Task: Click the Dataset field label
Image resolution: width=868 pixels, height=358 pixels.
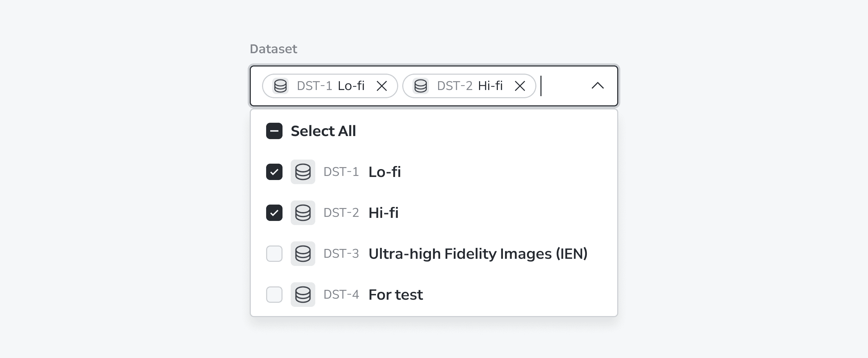Action: [273, 49]
